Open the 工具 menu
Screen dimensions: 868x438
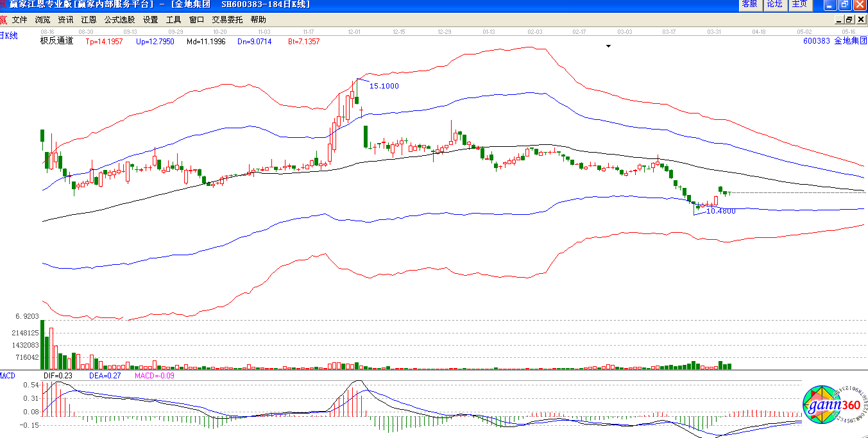pyautogui.click(x=173, y=20)
